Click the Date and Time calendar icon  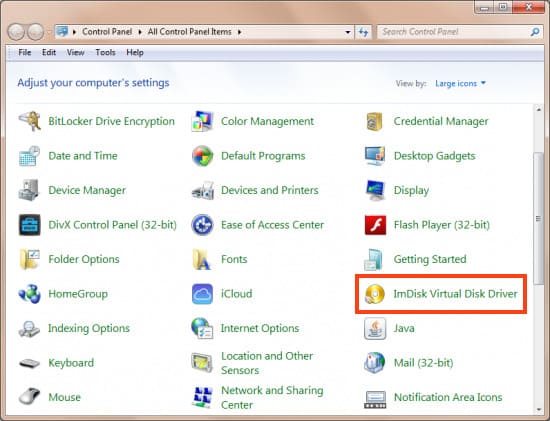click(x=29, y=156)
